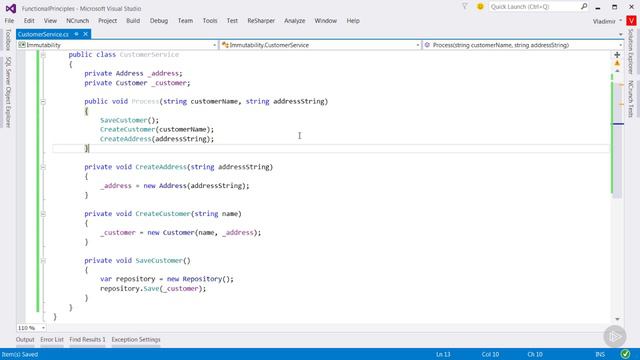Click the 'Item(s) Saved' status message
640x360 pixels.
coord(20,354)
